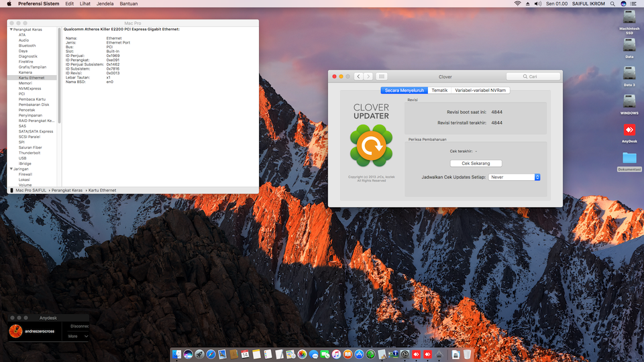Click SAIFUL IKROM user name in menu bar
644x362 pixels.
pos(588,4)
